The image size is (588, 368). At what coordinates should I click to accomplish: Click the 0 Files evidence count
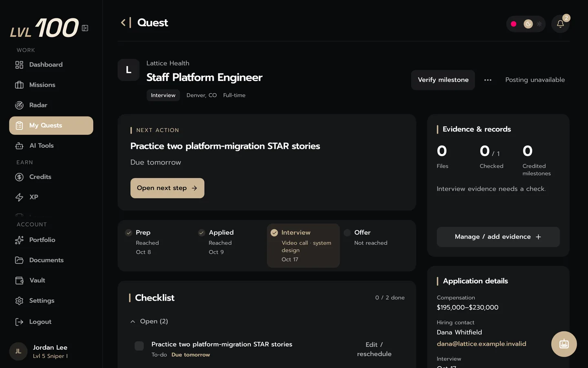443,157
